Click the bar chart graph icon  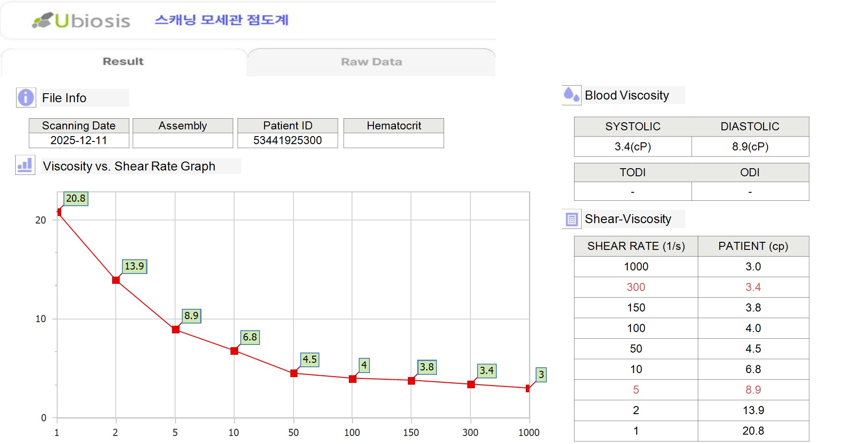tap(25, 166)
